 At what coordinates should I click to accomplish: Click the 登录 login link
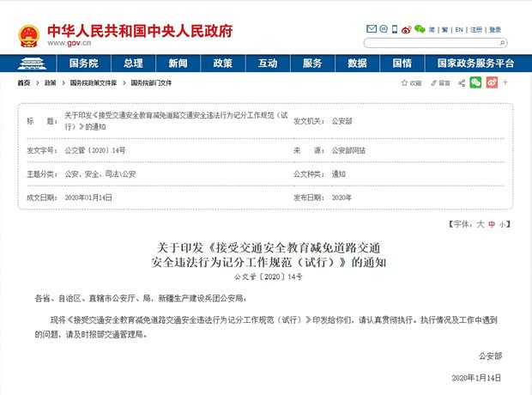point(496,29)
